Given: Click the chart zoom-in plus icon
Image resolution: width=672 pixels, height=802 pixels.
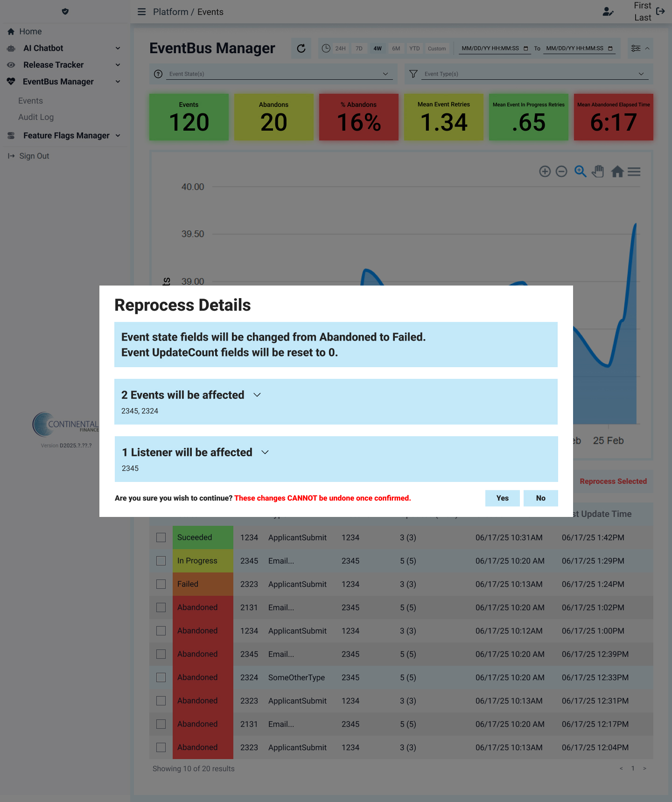Looking at the screenshot, I should (545, 172).
